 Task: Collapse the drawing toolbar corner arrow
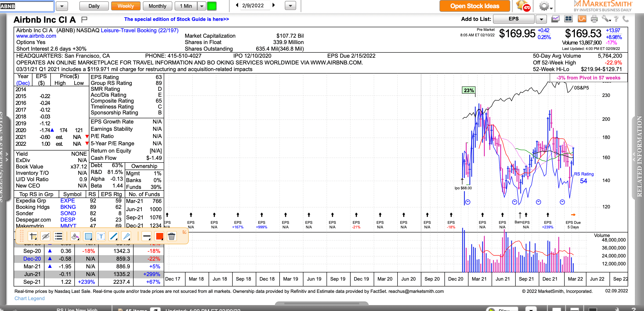tap(184, 232)
